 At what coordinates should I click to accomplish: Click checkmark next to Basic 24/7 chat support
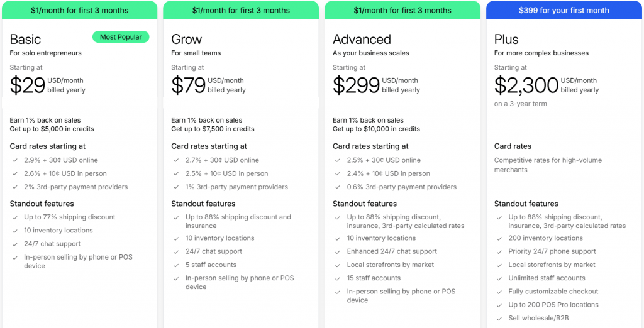tap(14, 244)
